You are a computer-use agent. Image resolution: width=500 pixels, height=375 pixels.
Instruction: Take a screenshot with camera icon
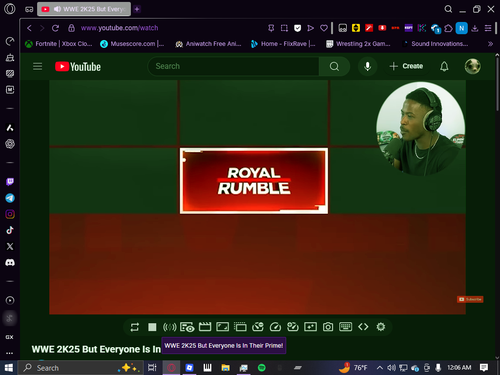(x=328, y=327)
